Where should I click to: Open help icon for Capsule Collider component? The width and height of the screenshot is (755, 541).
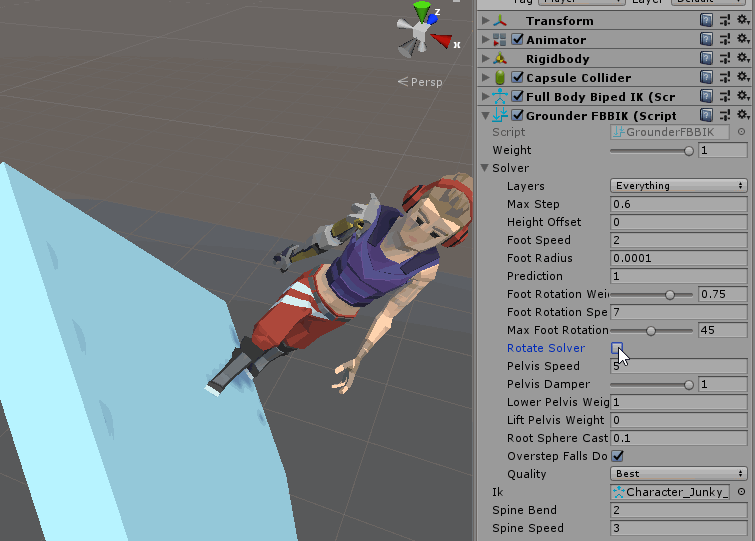point(706,77)
